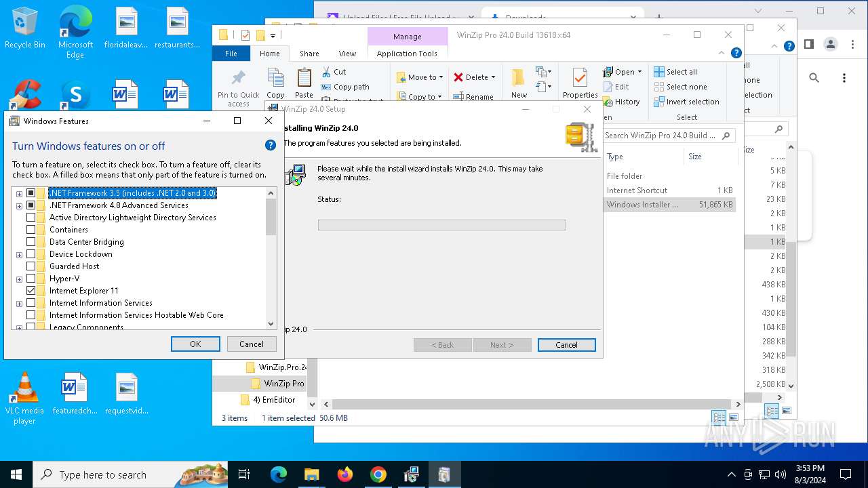Expand the .NET Framework 4.8 Advanced Services node
The image size is (868, 488).
tap(19, 206)
